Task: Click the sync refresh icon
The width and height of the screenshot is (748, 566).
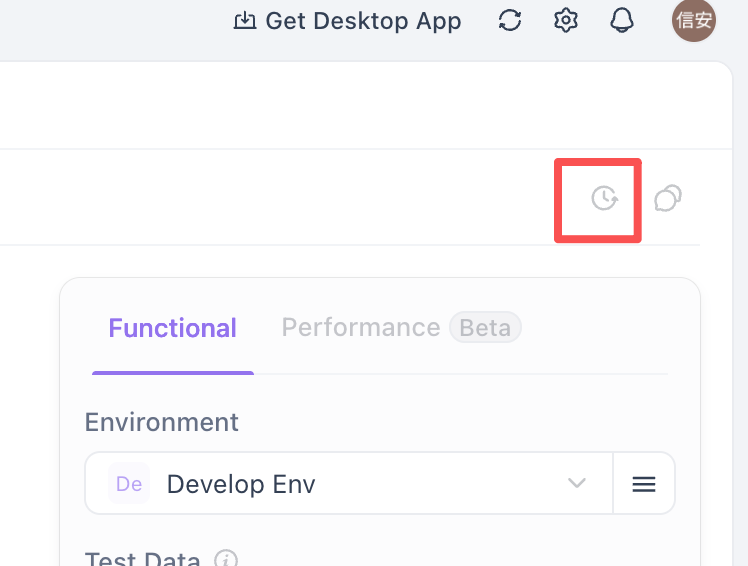Action: (x=510, y=21)
